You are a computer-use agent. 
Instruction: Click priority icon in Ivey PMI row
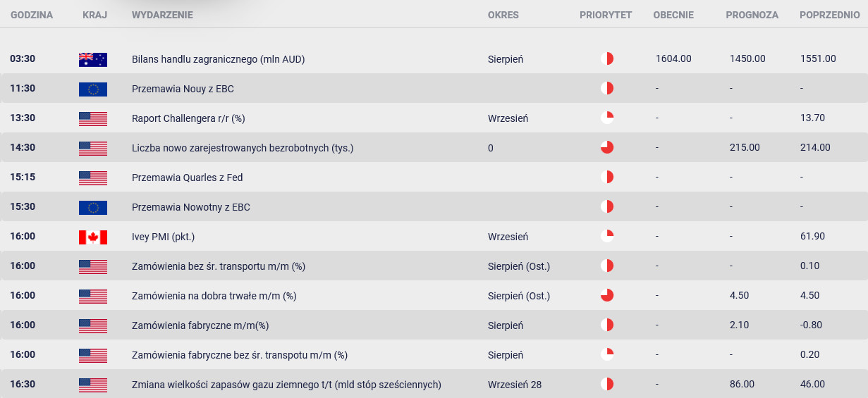pyautogui.click(x=607, y=236)
